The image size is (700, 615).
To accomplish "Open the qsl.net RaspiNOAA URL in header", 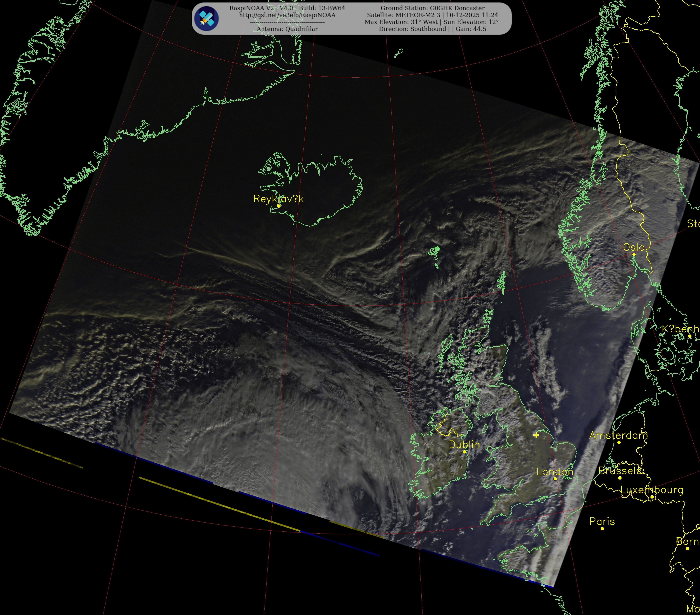I will [287, 15].
